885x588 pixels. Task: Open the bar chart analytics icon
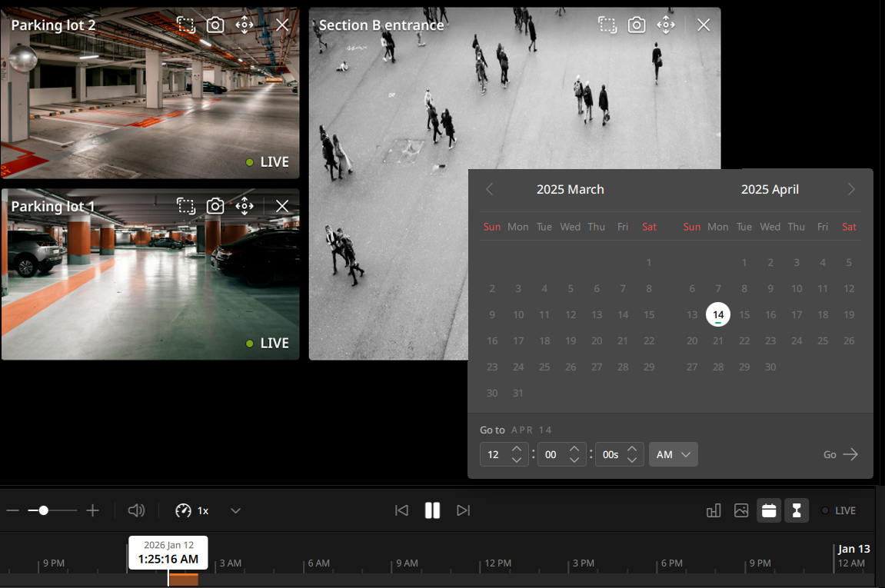coord(714,510)
